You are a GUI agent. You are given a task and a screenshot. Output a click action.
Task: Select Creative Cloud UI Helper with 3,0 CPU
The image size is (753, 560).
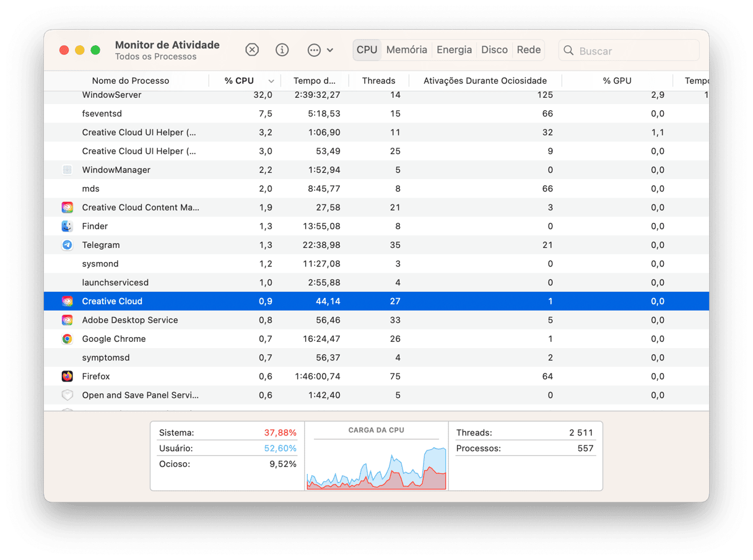point(139,151)
